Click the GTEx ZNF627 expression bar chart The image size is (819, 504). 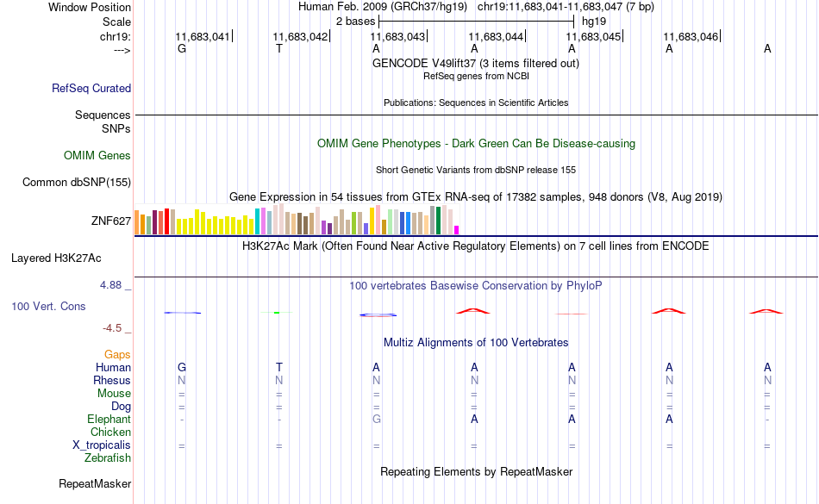pos(297,219)
